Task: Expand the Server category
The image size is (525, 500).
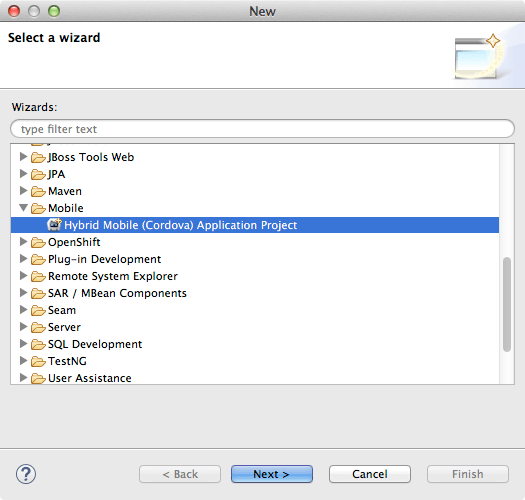Action: click(x=23, y=327)
